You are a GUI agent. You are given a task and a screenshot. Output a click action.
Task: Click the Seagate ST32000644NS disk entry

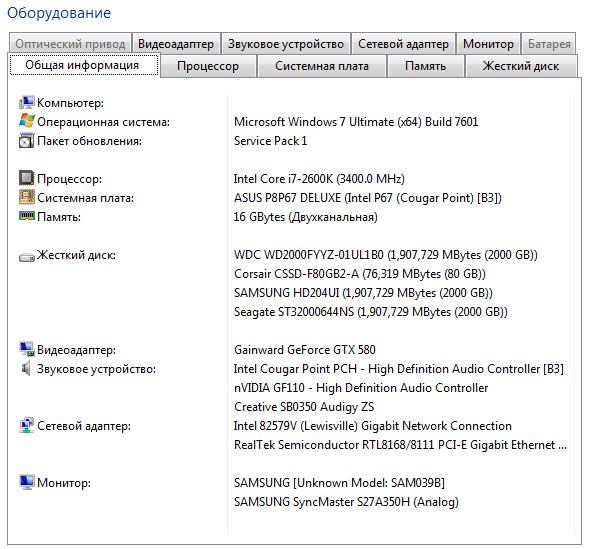[370, 312]
